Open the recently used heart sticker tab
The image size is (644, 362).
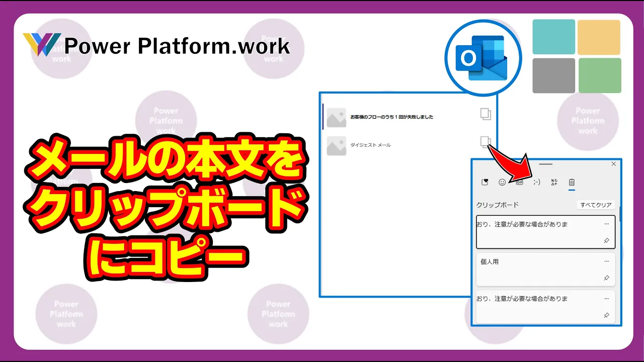pyautogui.click(x=485, y=183)
